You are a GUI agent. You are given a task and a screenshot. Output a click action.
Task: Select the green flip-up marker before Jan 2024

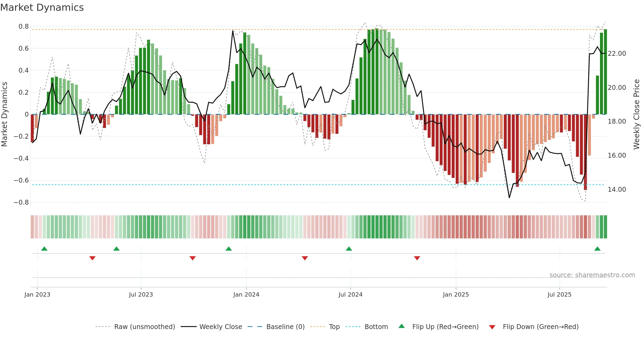click(x=229, y=249)
